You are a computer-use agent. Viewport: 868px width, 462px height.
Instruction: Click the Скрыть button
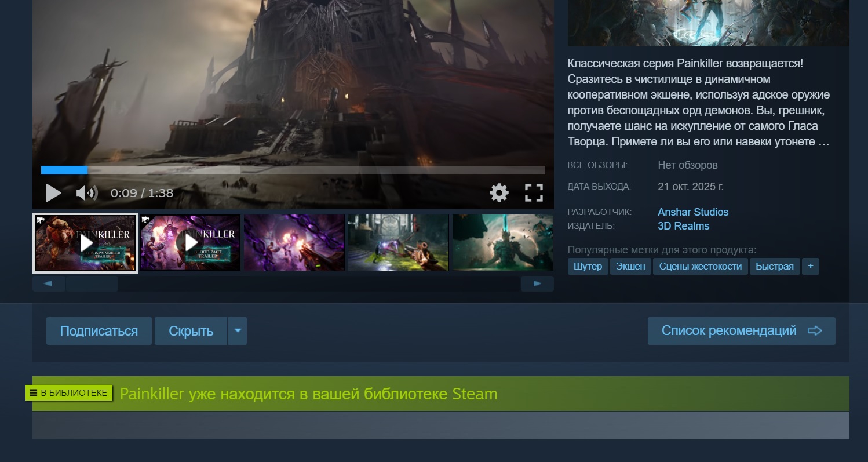(x=191, y=331)
